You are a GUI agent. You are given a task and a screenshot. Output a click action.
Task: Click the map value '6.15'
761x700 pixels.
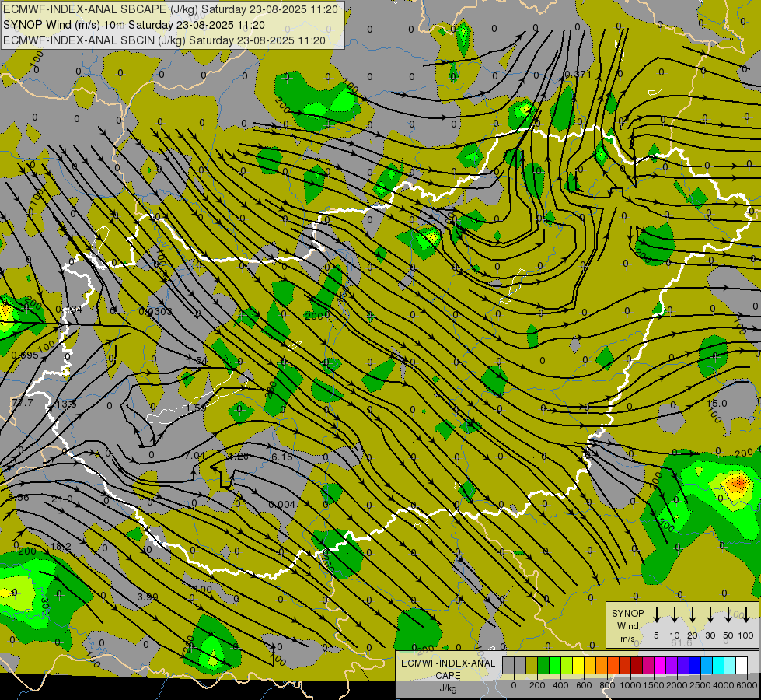282,457
